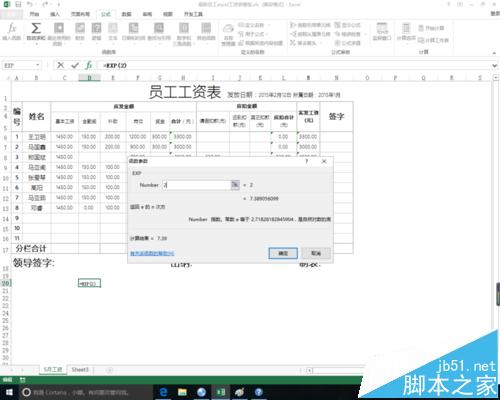Click the AutoSum sigma icon
Viewport: 500px width, 400px height.
point(36,32)
